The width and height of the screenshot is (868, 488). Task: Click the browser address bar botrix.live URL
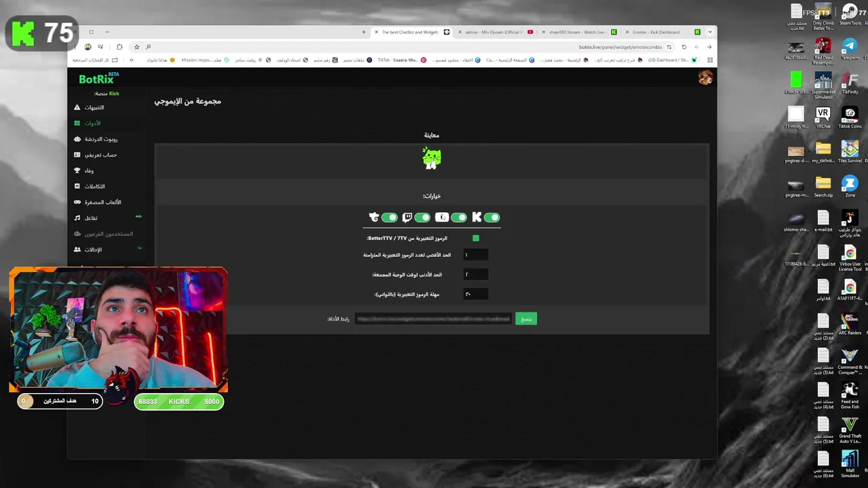(620, 47)
